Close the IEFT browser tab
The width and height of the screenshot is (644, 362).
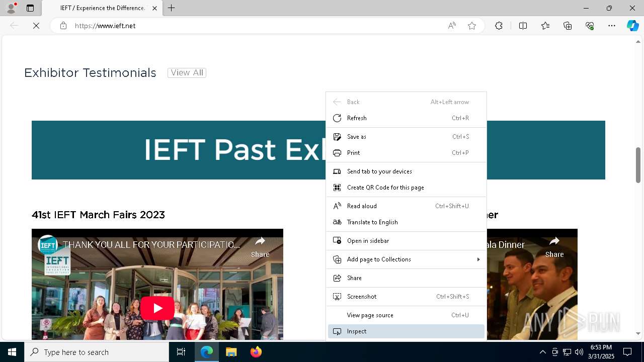point(154,8)
